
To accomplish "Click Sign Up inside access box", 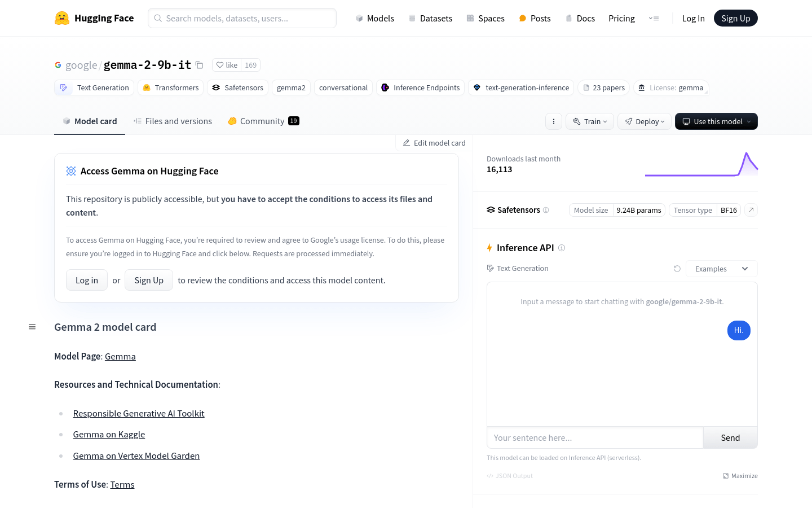I will (x=149, y=280).
